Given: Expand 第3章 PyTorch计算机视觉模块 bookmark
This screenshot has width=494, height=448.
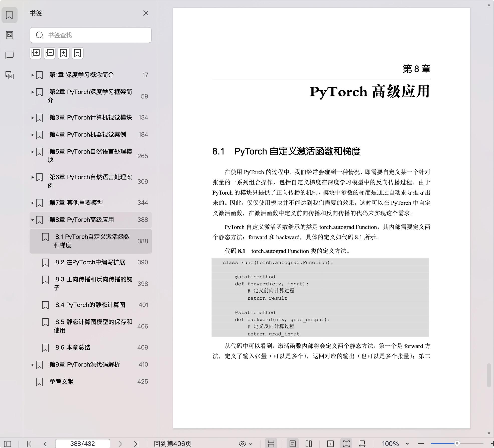Looking at the screenshot, I should coord(32,118).
